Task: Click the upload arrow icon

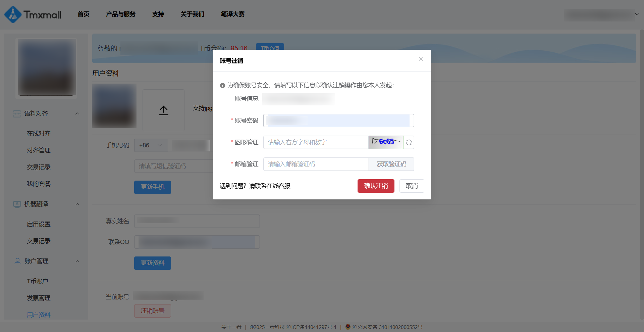Action: [163, 110]
